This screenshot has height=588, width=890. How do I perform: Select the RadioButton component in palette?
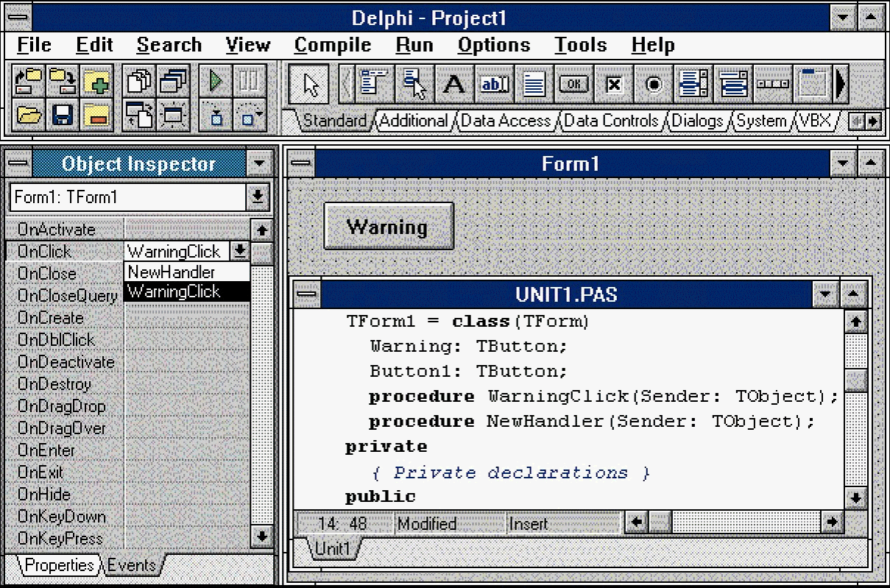[653, 85]
